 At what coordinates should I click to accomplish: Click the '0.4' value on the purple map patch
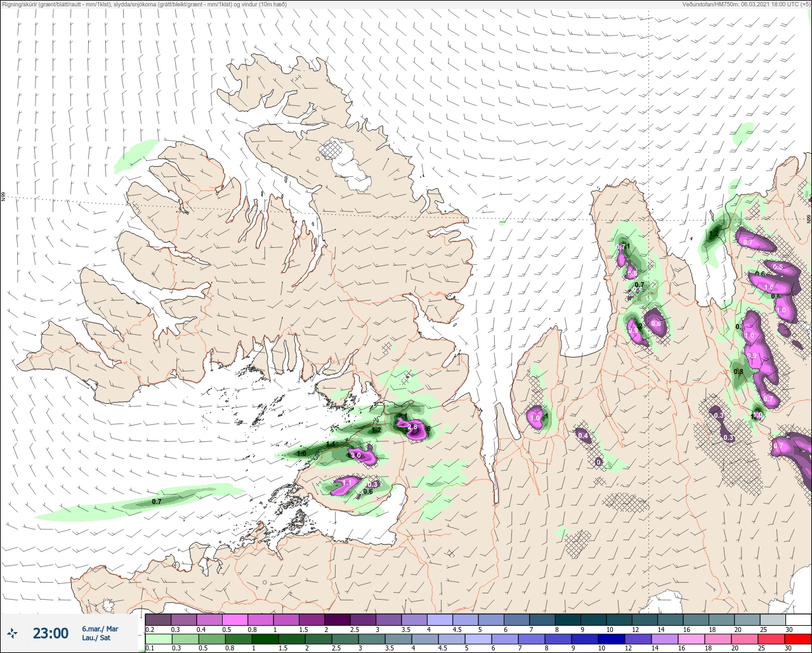click(x=583, y=436)
